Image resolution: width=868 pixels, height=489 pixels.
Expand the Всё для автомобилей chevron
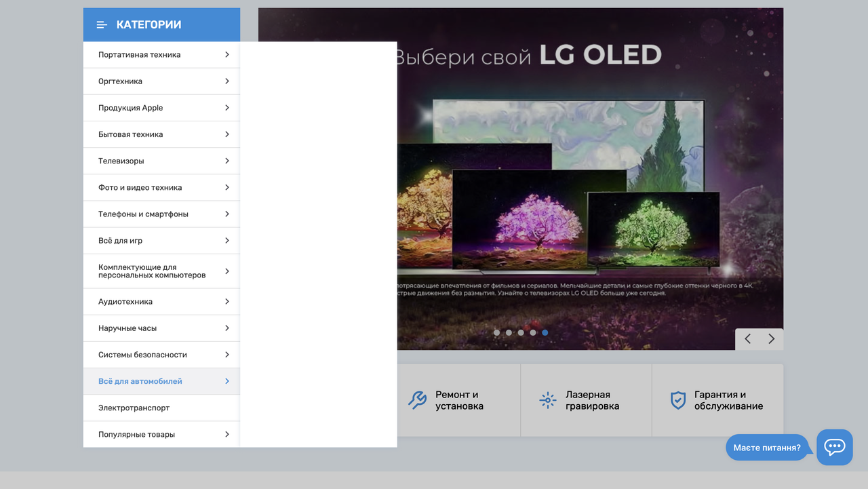[227, 381]
